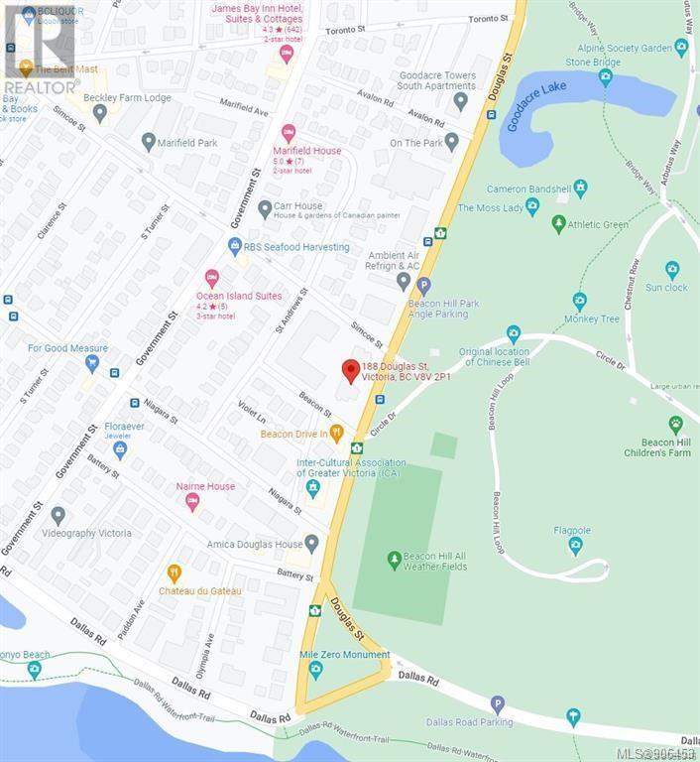700x762 pixels.
Task: Click the red pin at 188 Douglas St
Action: point(351,372)
